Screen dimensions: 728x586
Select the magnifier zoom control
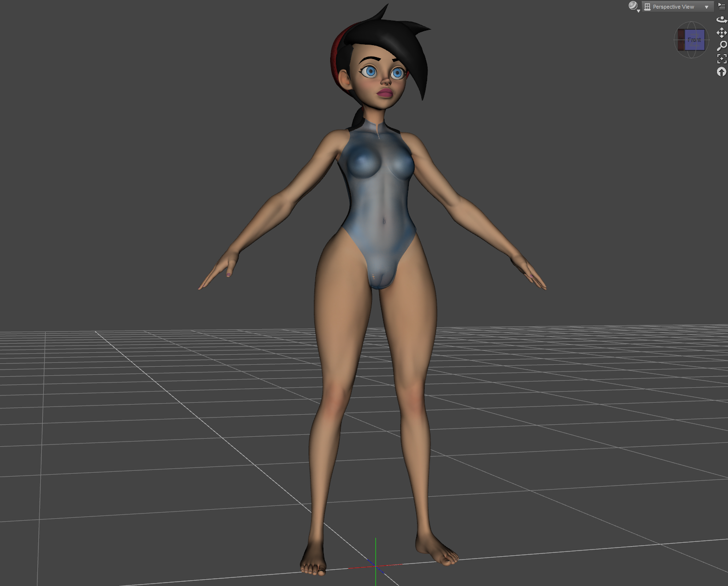722,46
